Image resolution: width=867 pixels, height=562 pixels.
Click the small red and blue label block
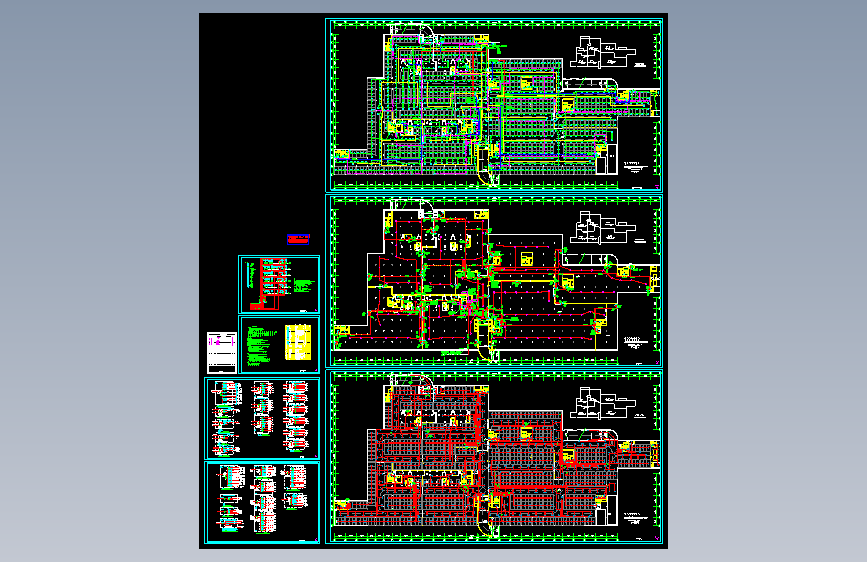click(x=298, y=239)
